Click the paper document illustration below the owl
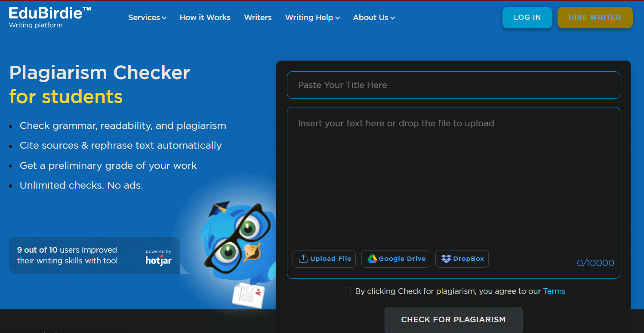 pos(248,295)
